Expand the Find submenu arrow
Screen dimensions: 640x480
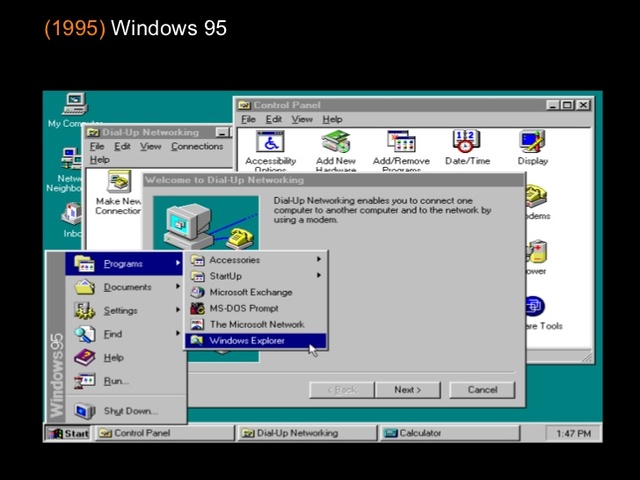point(178,333)
